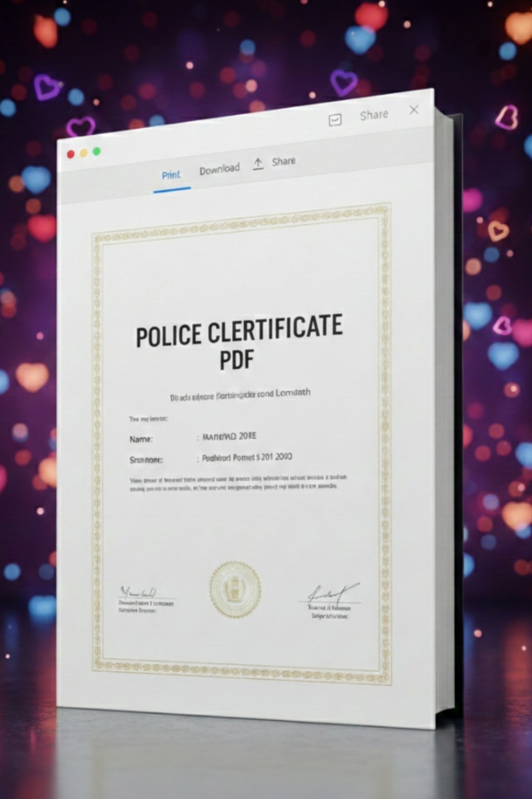Click the upload arrow icon next to Share

coord(258,162)
